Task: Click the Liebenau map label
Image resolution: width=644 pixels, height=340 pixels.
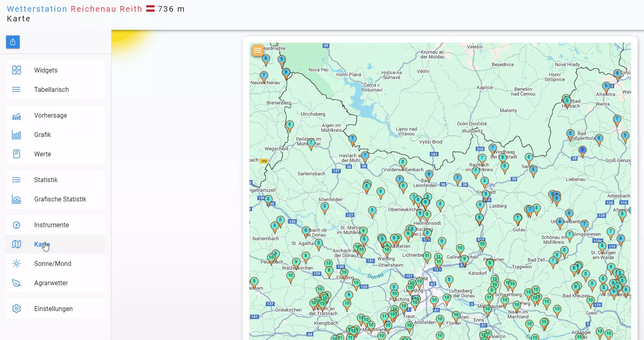Action: coord(576,179)
